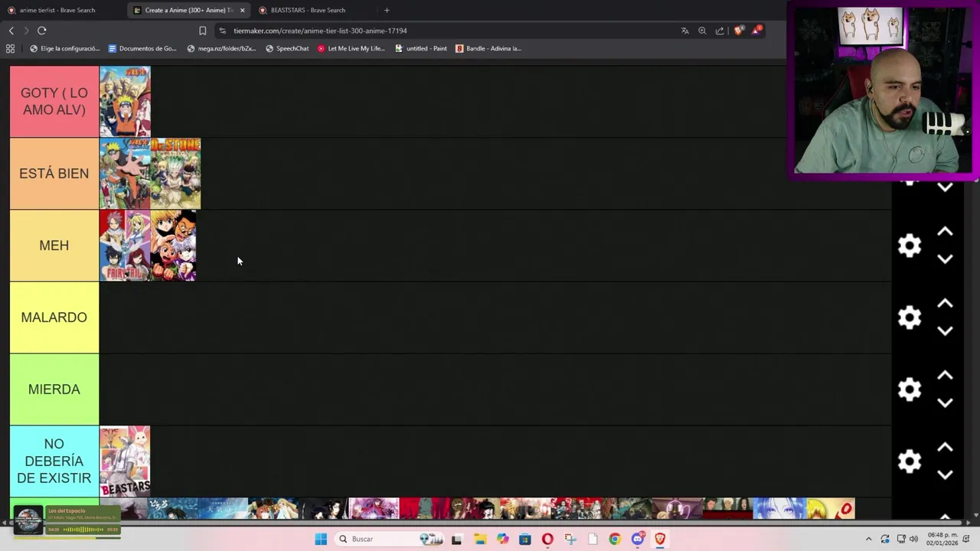Open Microsoft Store from the taskbar
This screenshot has height=551, width=980.
click(524, 539)
